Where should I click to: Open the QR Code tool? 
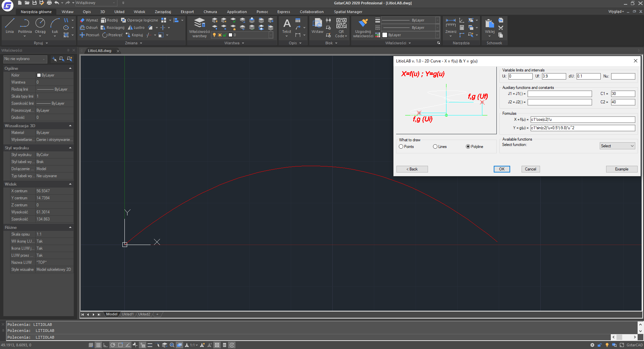(341, 28)
